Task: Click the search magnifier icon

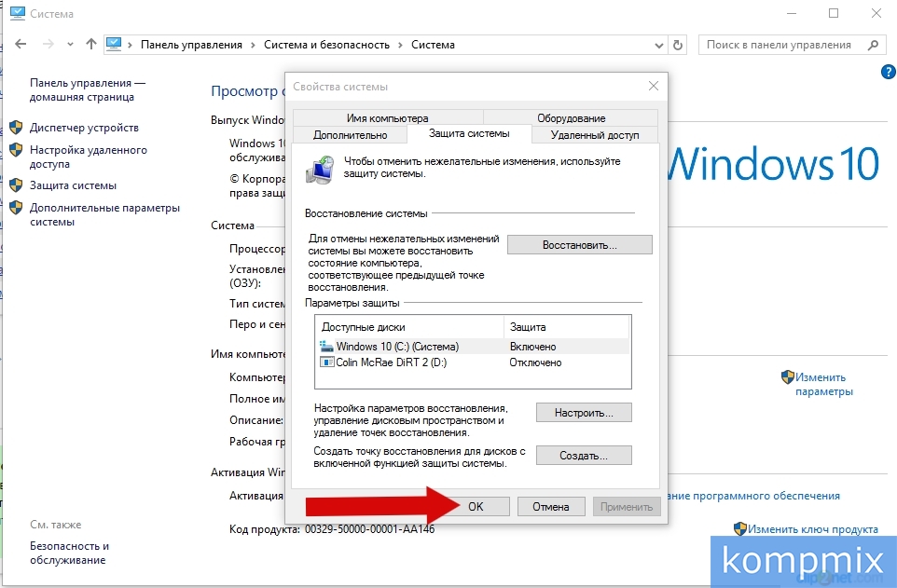Action: (x=873, y=45)
